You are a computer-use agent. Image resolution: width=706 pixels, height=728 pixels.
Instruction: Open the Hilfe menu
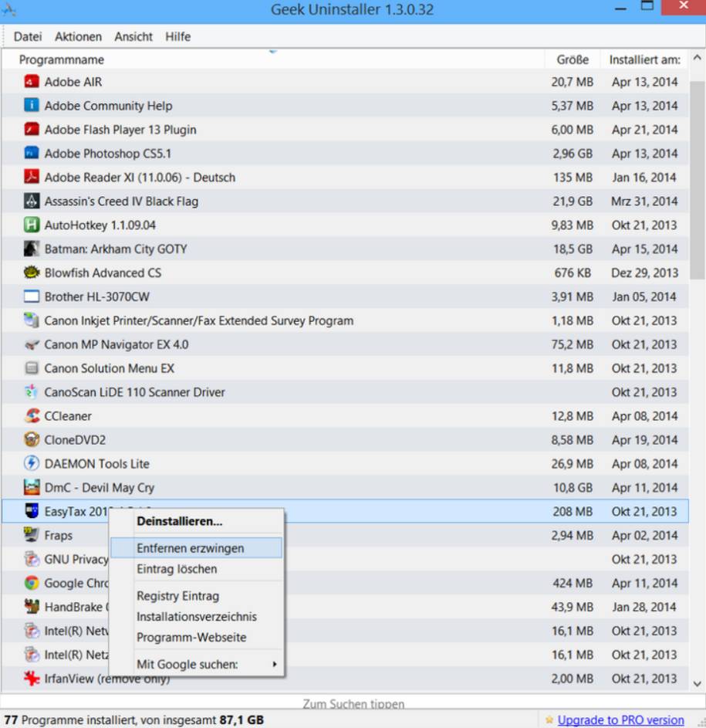point(177,36)
